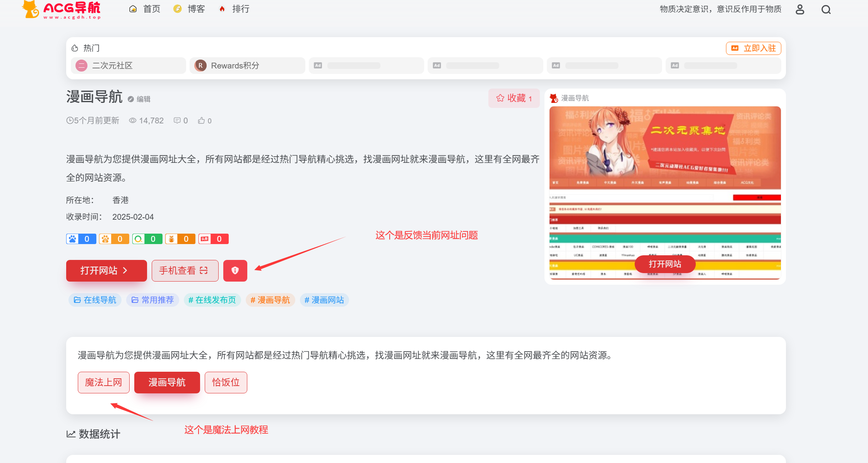Click the shield feedback icon to report site issue

click(x=235, y=270)
